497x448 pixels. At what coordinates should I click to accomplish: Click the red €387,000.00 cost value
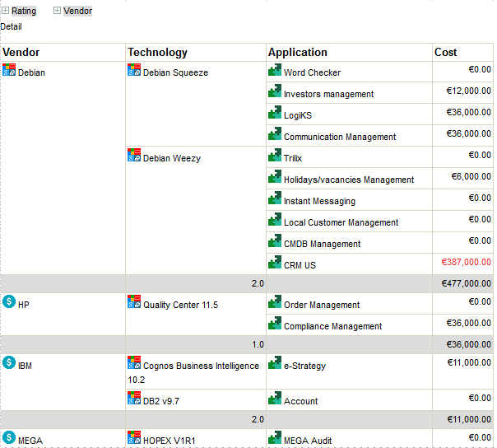466,263
